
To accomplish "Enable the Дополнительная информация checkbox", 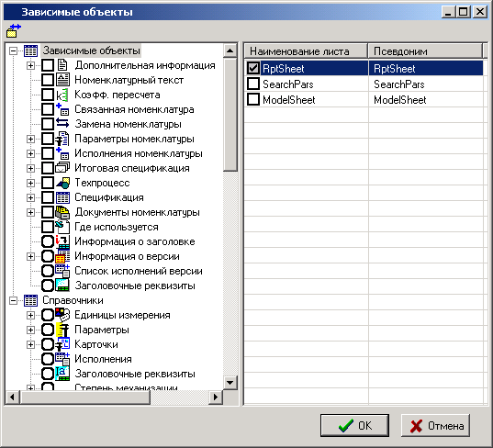I will (x=48, y=65).
